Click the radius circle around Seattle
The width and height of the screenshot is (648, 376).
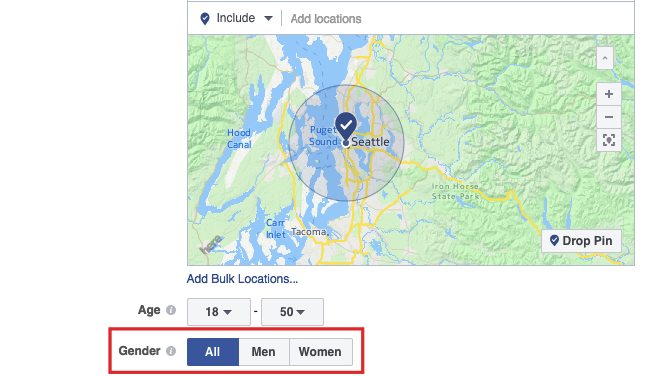pos(346,143)
